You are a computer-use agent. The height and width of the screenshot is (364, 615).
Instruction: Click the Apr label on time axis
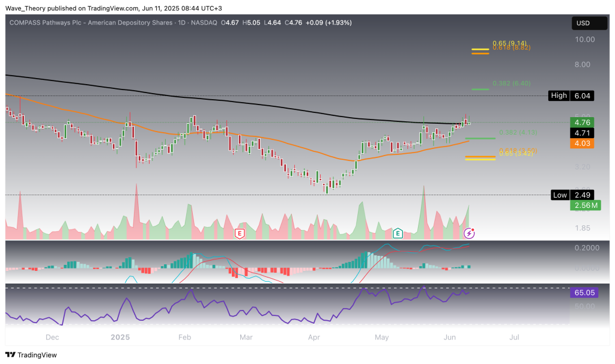point(314,338)
